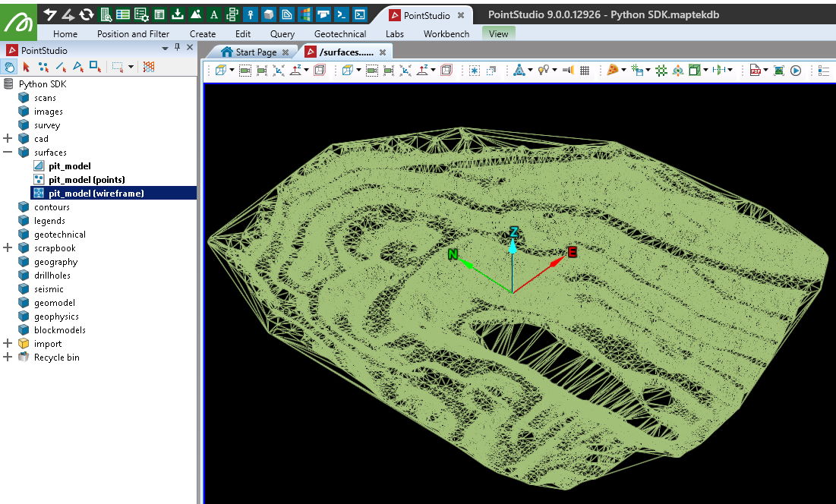
Task: Open the Geotechnical ribbon tab
Action: pos(339,34)
